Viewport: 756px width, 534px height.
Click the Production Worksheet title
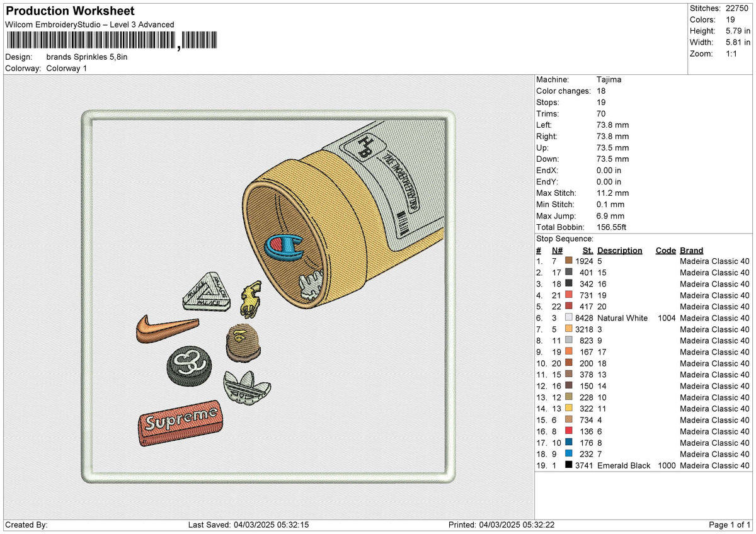70,11
